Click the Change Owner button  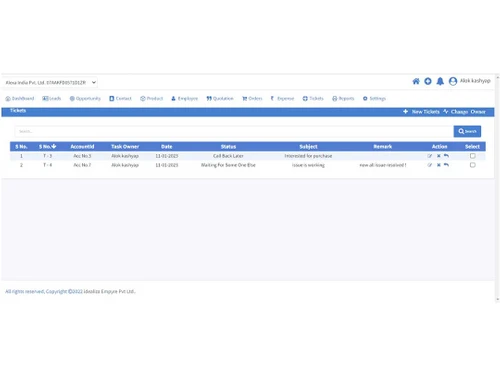[x=464, y=112]
